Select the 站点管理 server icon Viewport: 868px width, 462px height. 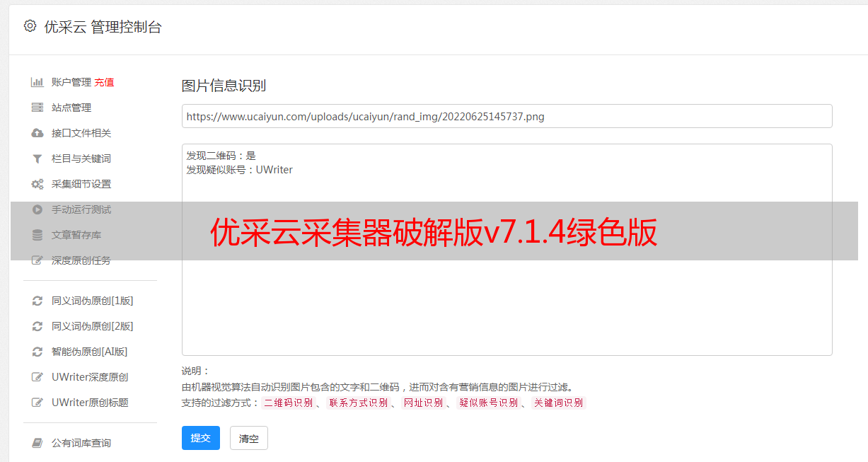[x=37, y=108]
